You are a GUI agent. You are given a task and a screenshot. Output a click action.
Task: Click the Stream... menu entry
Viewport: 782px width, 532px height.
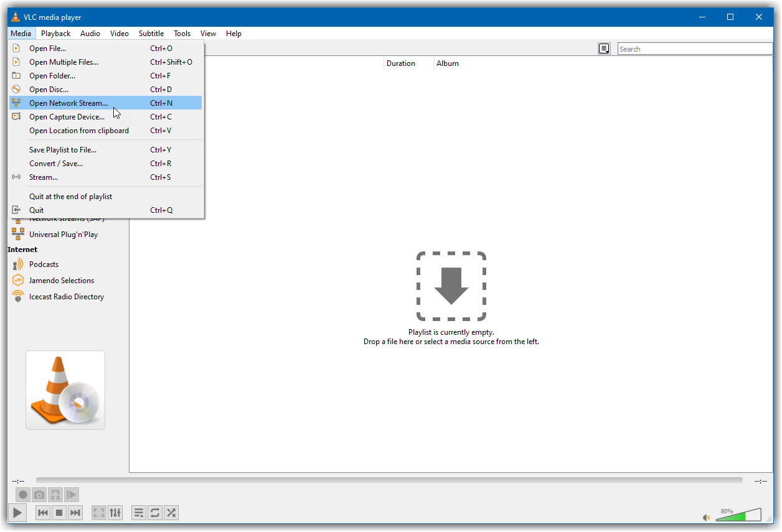(106, 177)
